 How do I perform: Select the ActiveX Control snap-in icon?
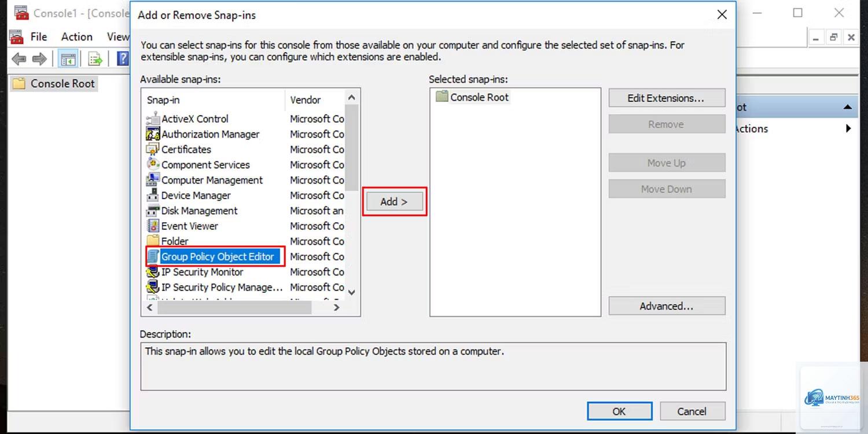(x=153, y=119)
